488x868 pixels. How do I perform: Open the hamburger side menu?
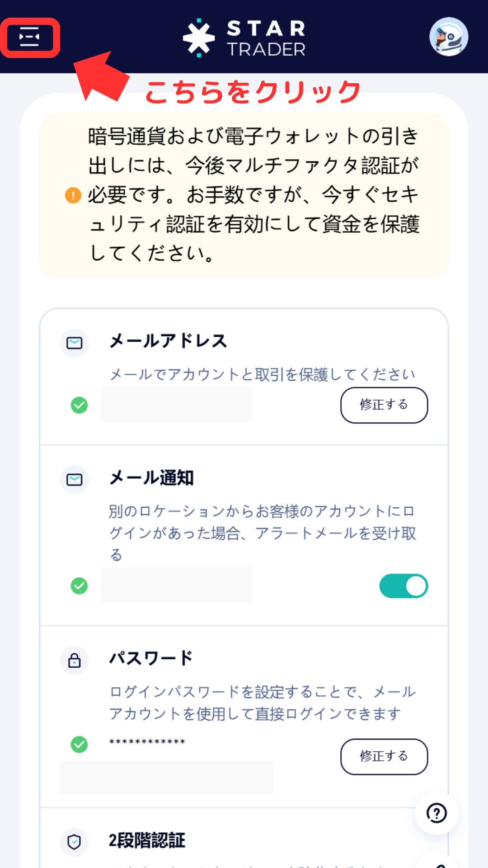pos(30,38)
